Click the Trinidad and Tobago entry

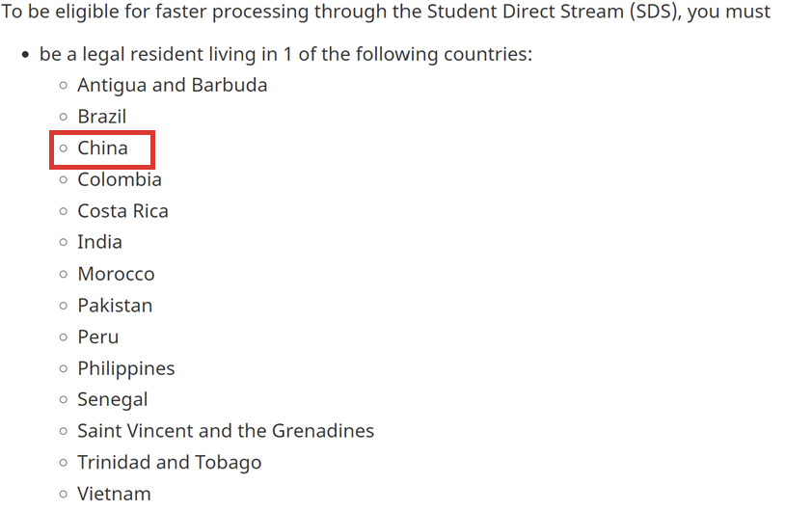(x=170, y=463)
